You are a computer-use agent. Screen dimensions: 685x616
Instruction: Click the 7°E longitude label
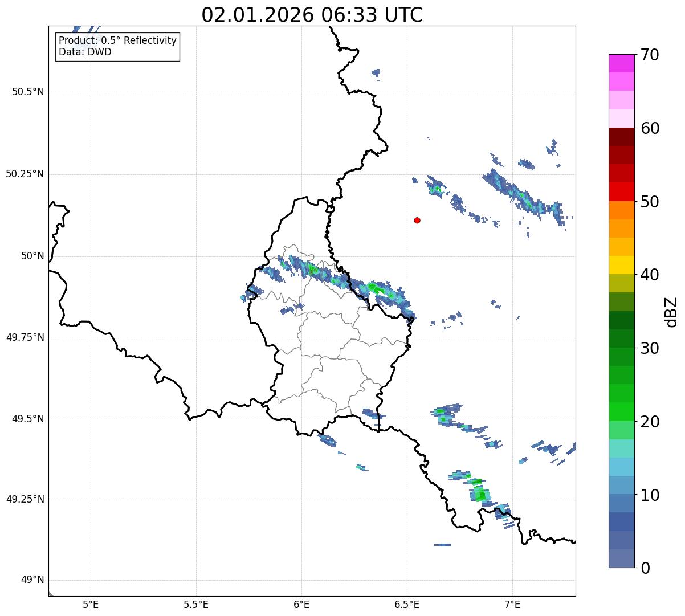[x=513, y=604]
